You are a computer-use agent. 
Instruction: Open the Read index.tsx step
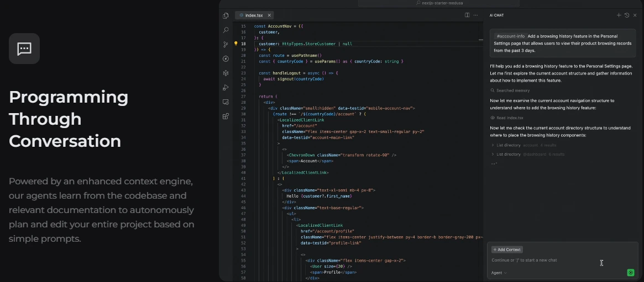tap(507, 118)
